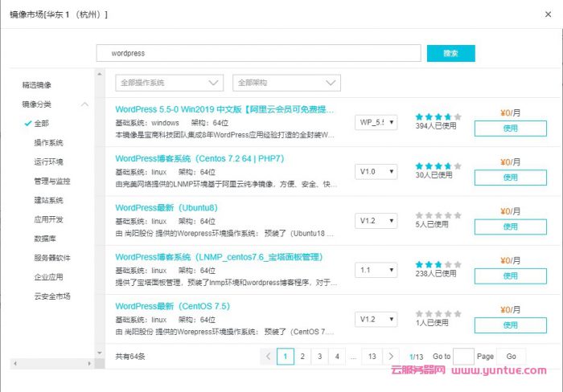Open the 全部架构 architecture dropdown
This screenshot has height=392, width=563.
click(x=286, y=83)
